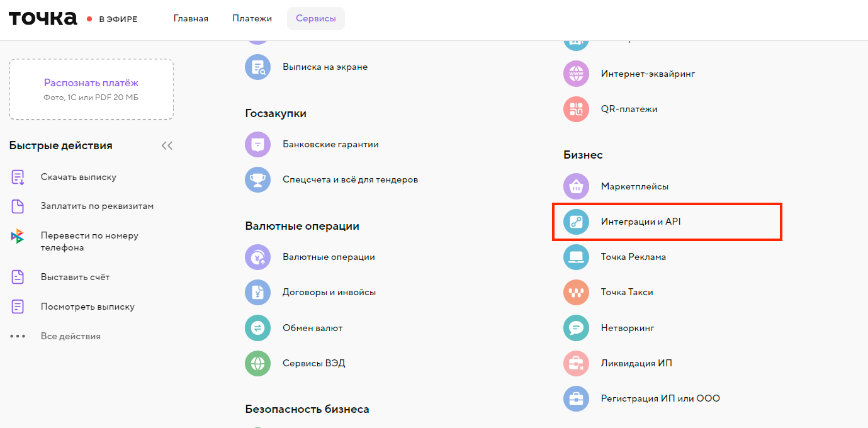This screenshot has height=428, width=868.
Task: Click the Точка Такси icon
Action: pyautogui.click(x=576, y=292)
